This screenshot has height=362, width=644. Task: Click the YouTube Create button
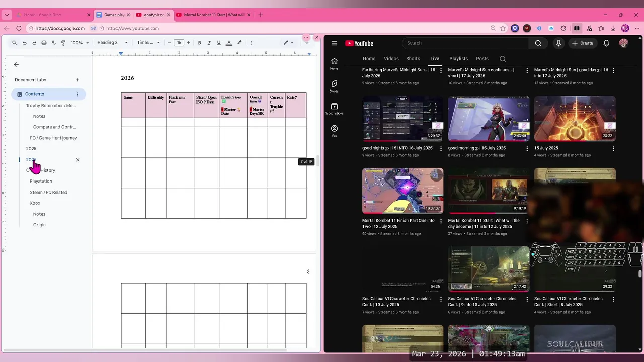pos(583,43)
